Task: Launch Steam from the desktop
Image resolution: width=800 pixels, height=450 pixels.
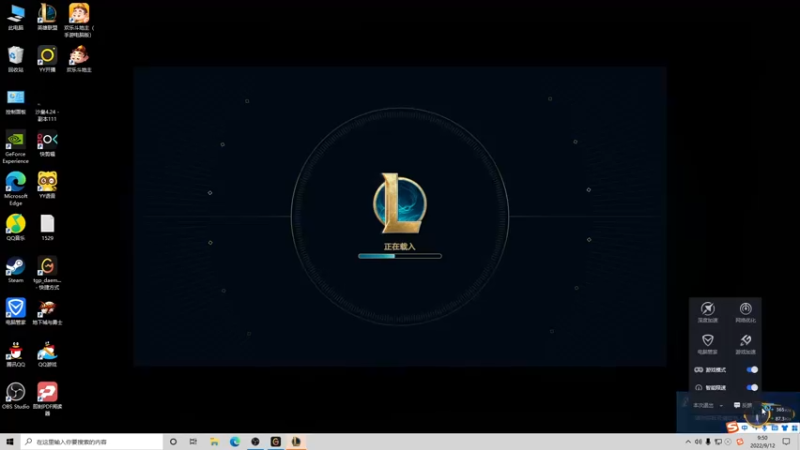Action: coord(16,270)
